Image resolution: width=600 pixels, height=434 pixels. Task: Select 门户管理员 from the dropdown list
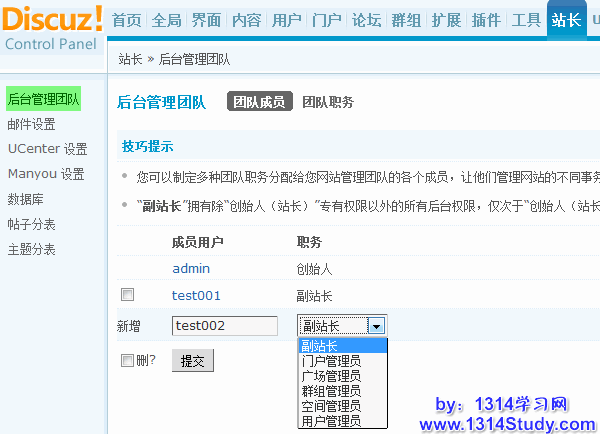[x=331, y=360]
